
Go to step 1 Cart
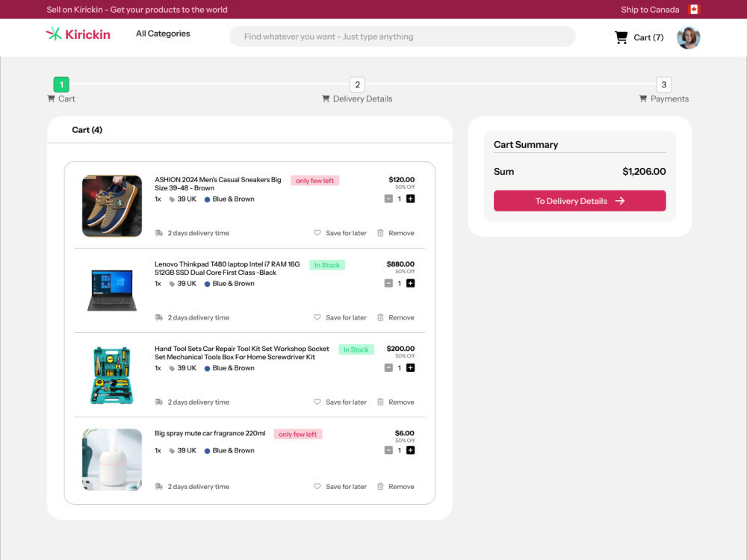click(61, 85)
